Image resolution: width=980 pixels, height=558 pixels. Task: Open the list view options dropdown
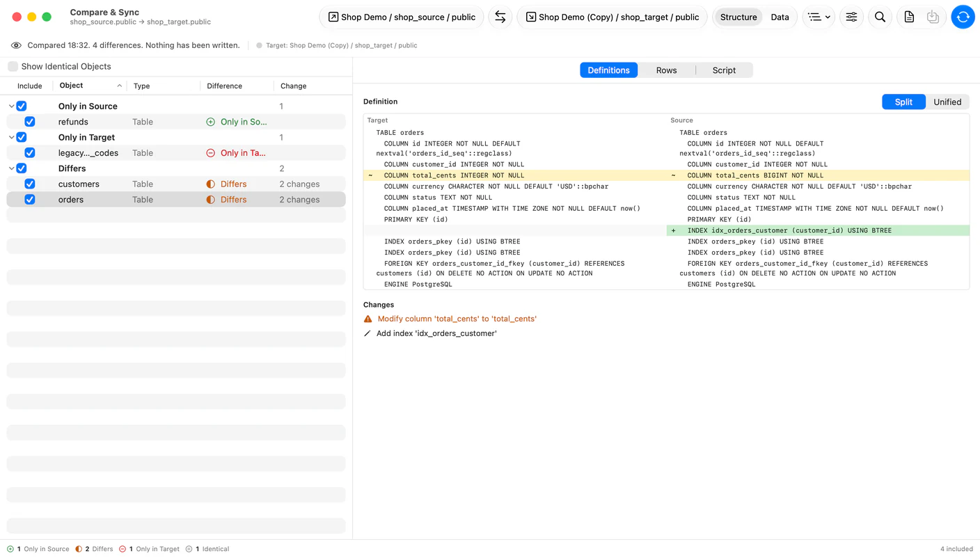click(x=819, y=17)
